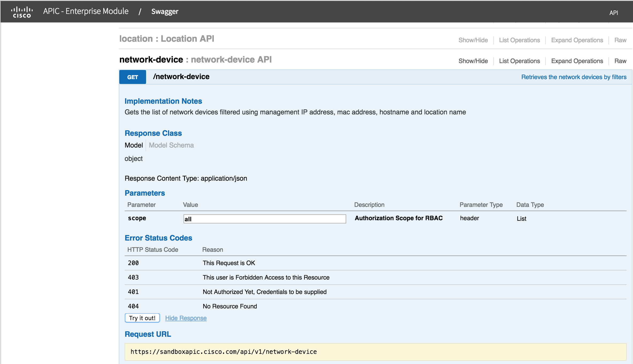Click the Swagger breadcrumb
This screenshot has height=364, width=633.
[165, 11]
